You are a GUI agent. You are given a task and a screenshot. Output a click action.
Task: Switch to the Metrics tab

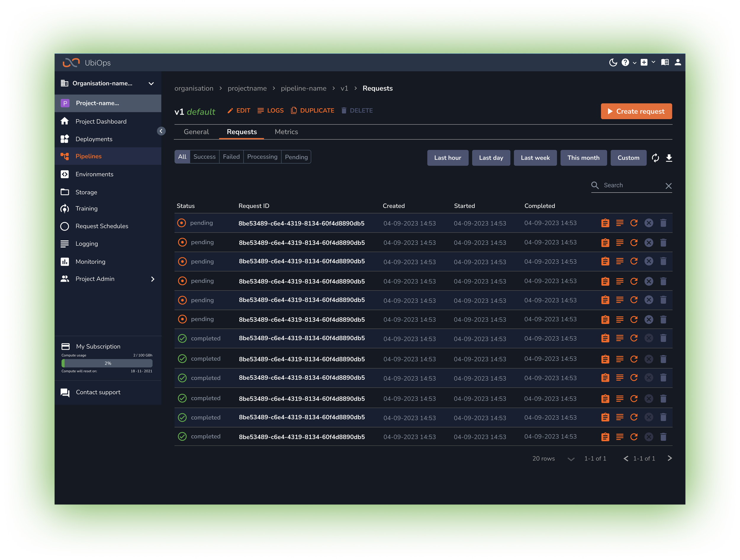pos(286,132)
